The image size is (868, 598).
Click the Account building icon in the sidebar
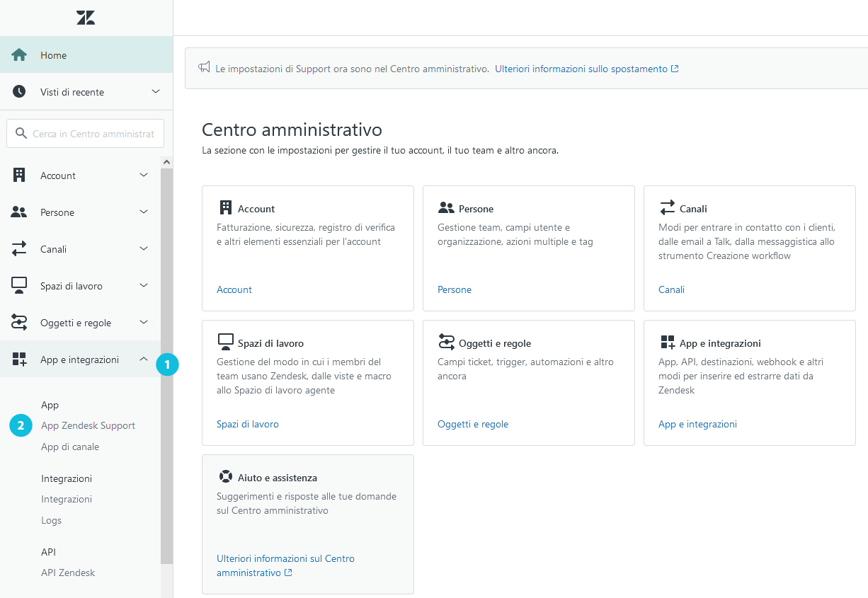tap(19, 176)
